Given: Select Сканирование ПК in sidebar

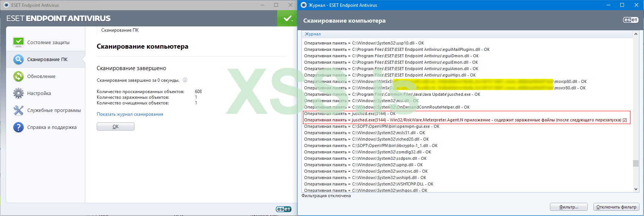Looking at the screenshot, I should [46, 59].
